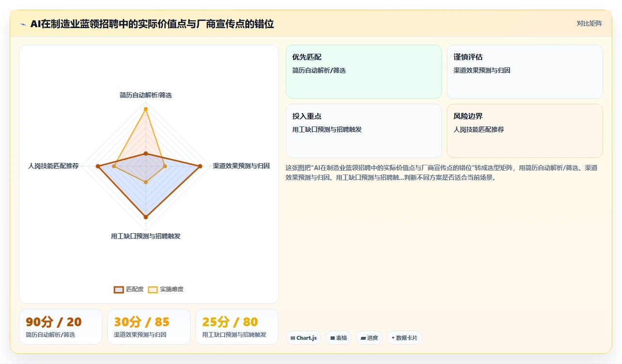Toggle the 匹配度 legend item
The height and width of the screenshot is (364, 622).
point(129,289)
